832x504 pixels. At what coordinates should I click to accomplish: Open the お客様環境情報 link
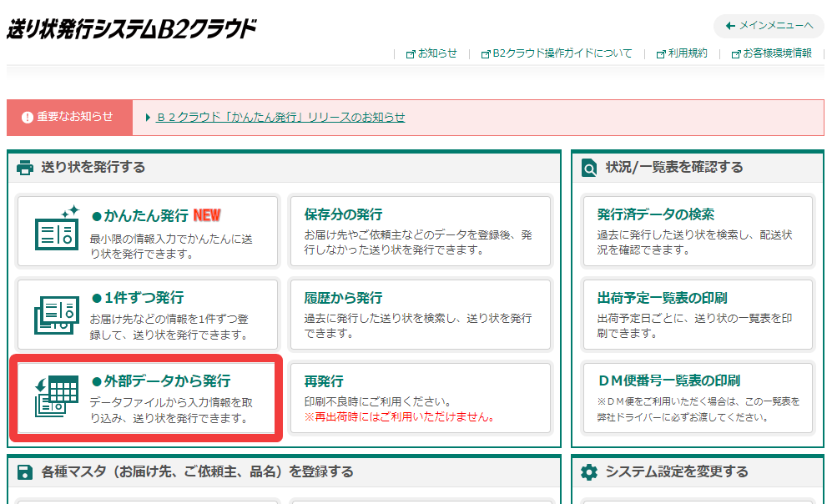778,53
